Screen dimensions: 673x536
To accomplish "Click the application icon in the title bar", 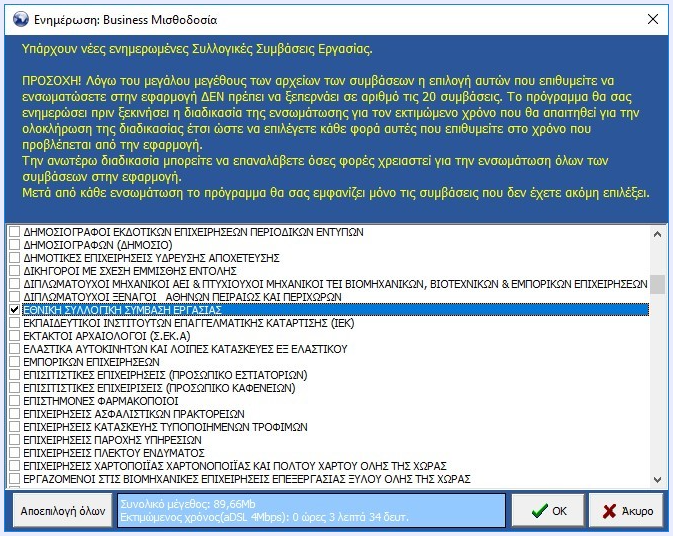I will pos(18,17).
